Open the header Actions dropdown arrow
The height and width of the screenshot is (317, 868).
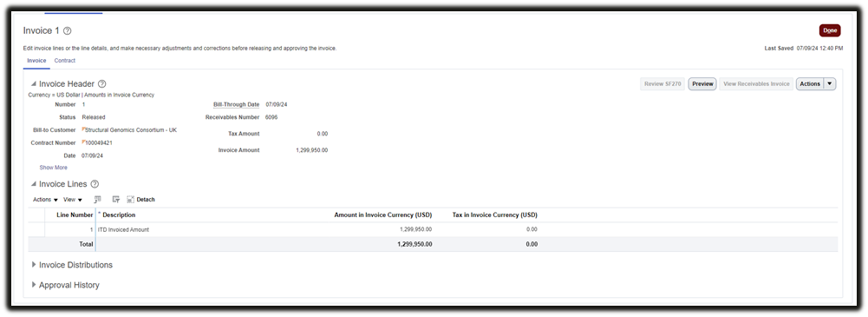click(830, 83)
